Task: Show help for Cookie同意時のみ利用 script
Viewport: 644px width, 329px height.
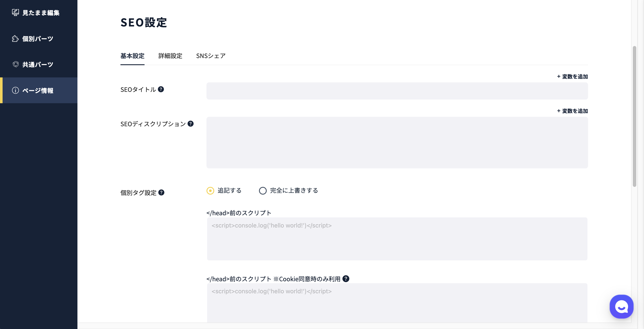Action: pos(346,278)
